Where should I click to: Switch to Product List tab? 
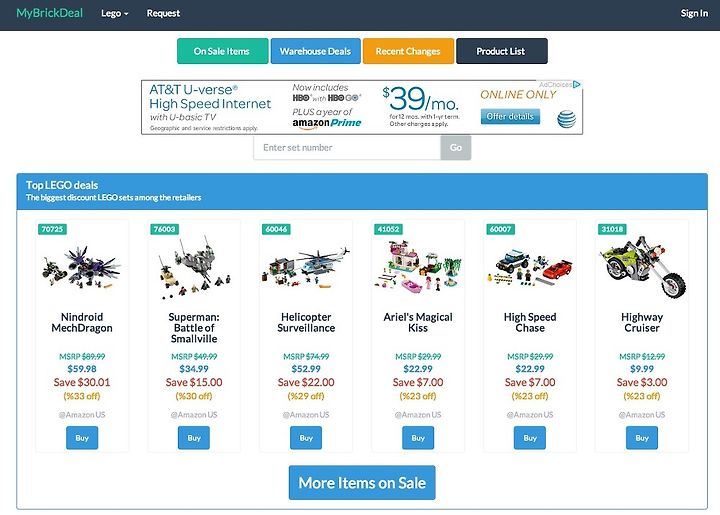[501, 51]
